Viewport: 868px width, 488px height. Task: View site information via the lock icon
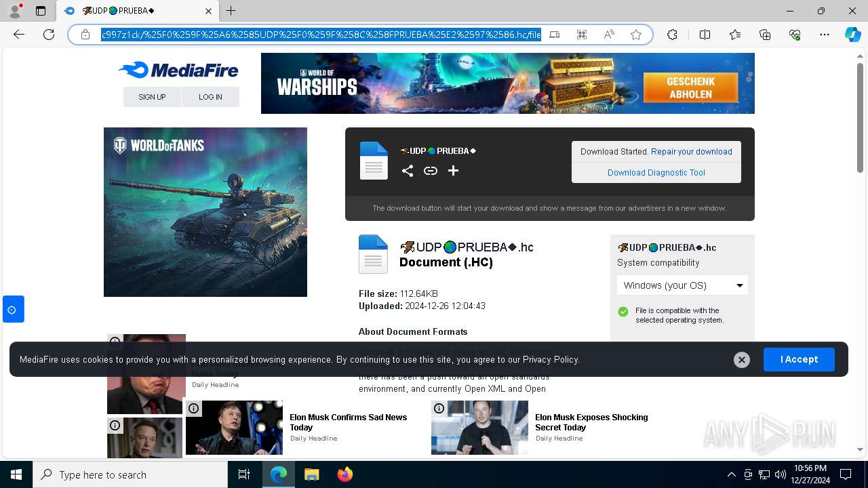coord(85,35)
